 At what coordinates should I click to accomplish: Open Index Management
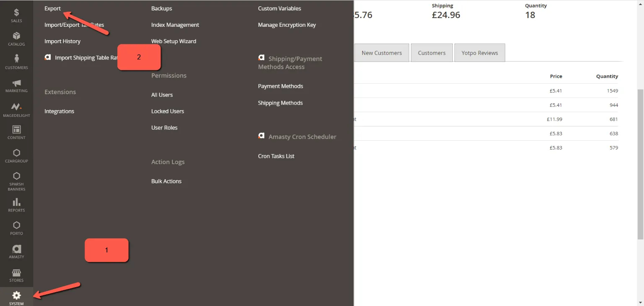pos(175,25)
